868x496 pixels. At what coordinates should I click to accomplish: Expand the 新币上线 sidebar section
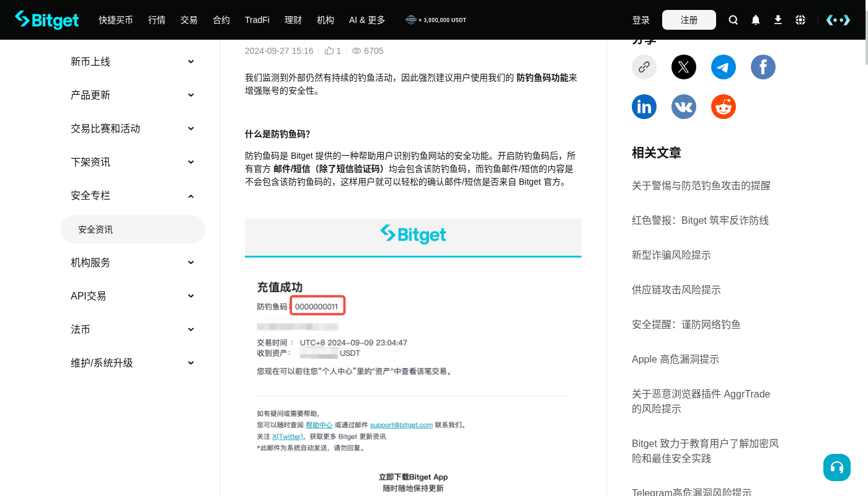click(x=133, y=61)
